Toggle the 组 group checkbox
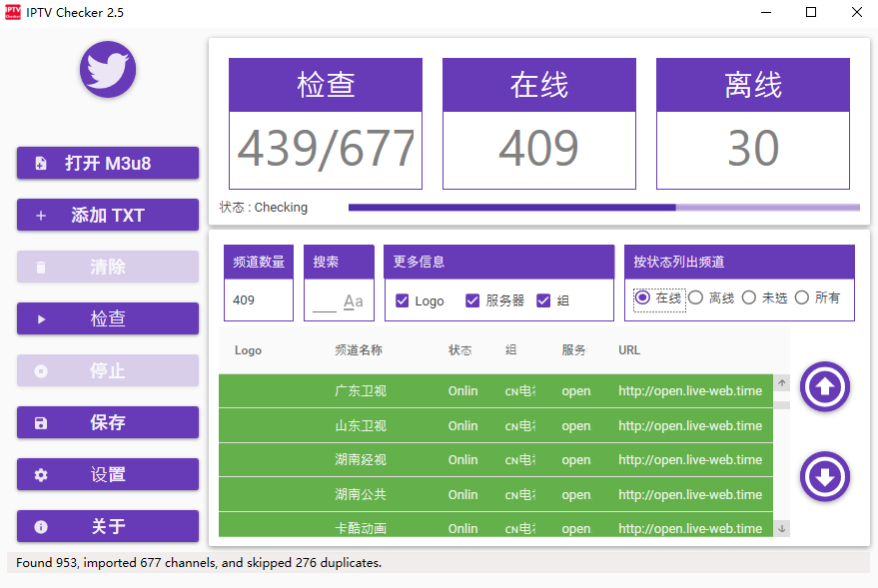 (543, 301)
